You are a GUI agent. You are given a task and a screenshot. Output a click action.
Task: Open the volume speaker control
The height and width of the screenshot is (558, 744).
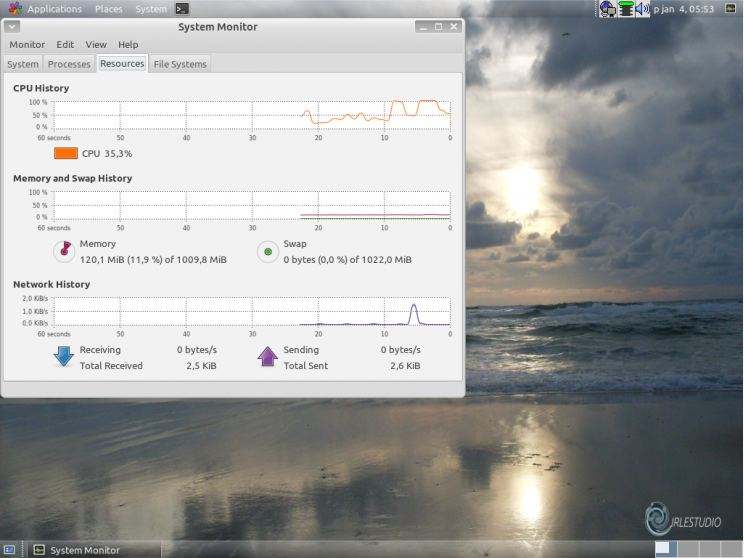(x=642, y=9)
